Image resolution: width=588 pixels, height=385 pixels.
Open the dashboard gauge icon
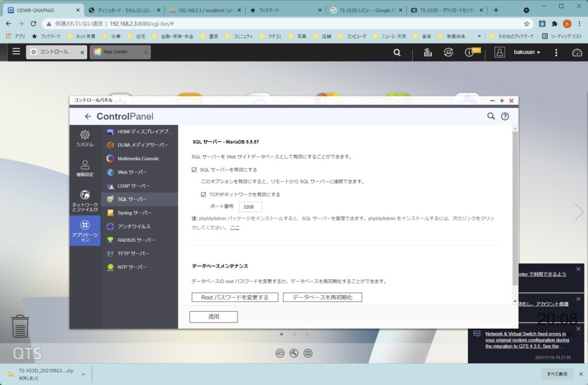(x=577, y=52)
